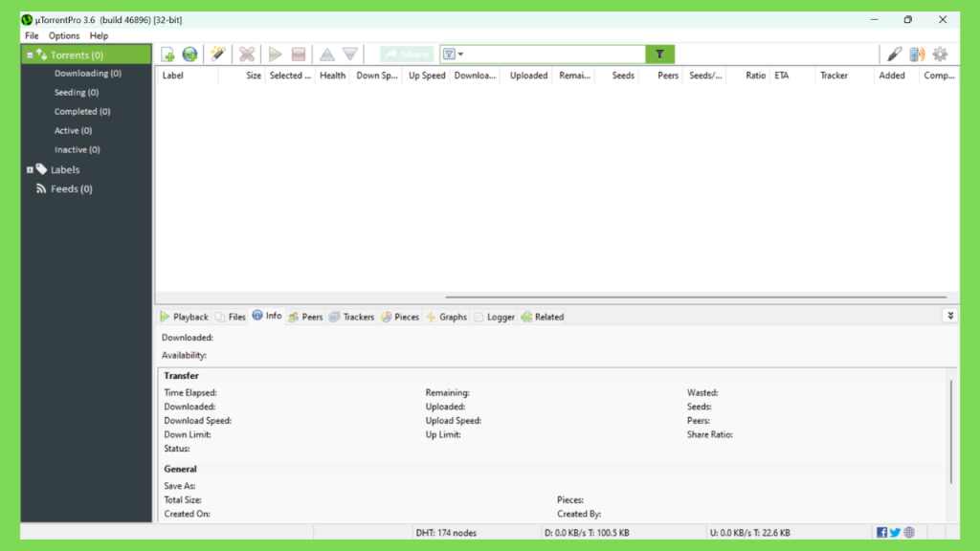The width and height of the screenshot is (980, 551).
Task: Click the Add Torrent from URL icon
Action: click(190, 55)
